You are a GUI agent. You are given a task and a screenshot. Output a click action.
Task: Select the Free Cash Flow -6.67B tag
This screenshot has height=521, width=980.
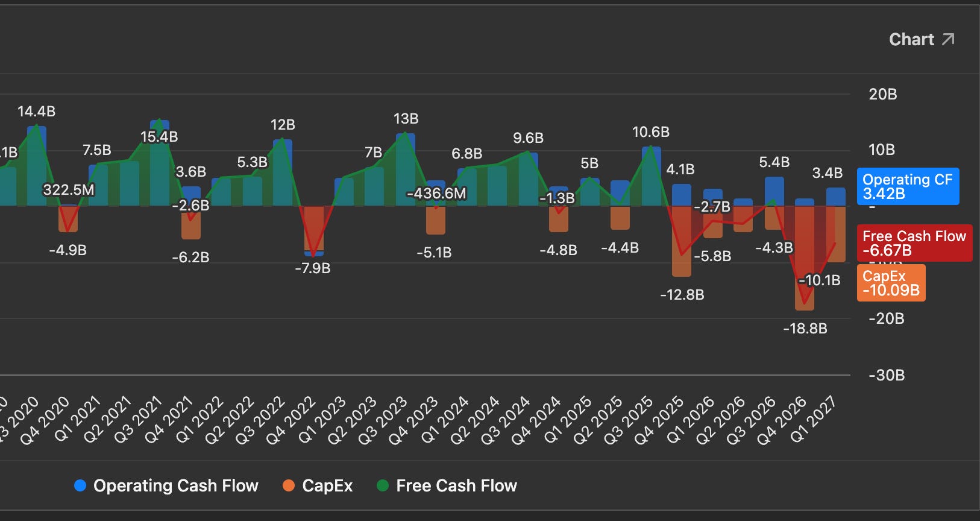coord(914,243)
